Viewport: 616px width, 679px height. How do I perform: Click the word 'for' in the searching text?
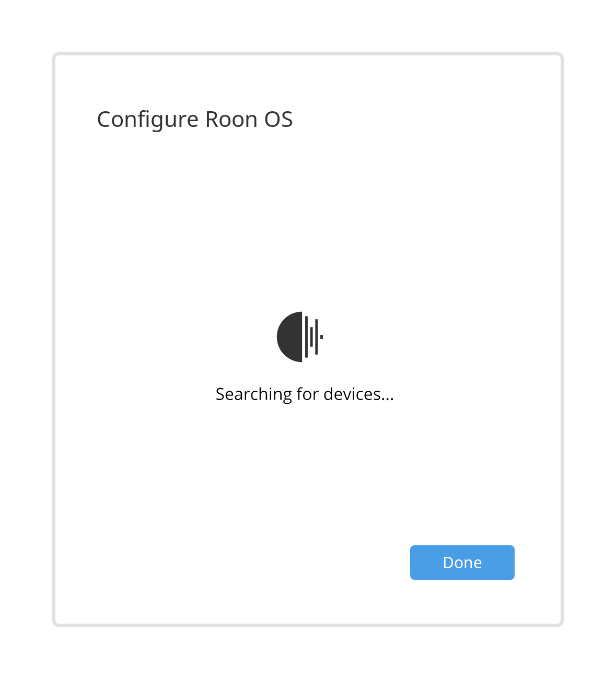[308, 394]
